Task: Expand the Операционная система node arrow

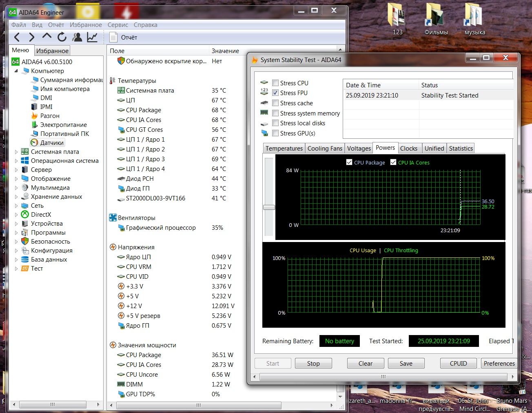Action: pyautogui.click(x=16, y=161)
